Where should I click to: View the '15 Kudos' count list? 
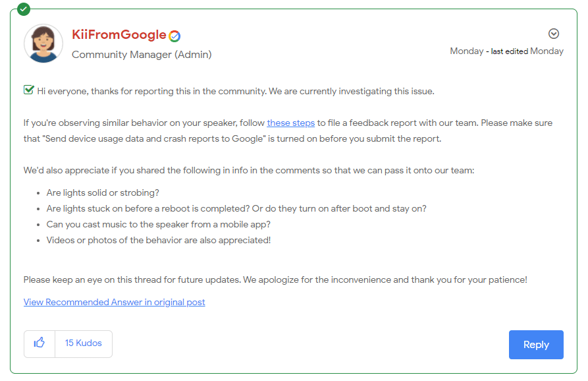(83, 343)
